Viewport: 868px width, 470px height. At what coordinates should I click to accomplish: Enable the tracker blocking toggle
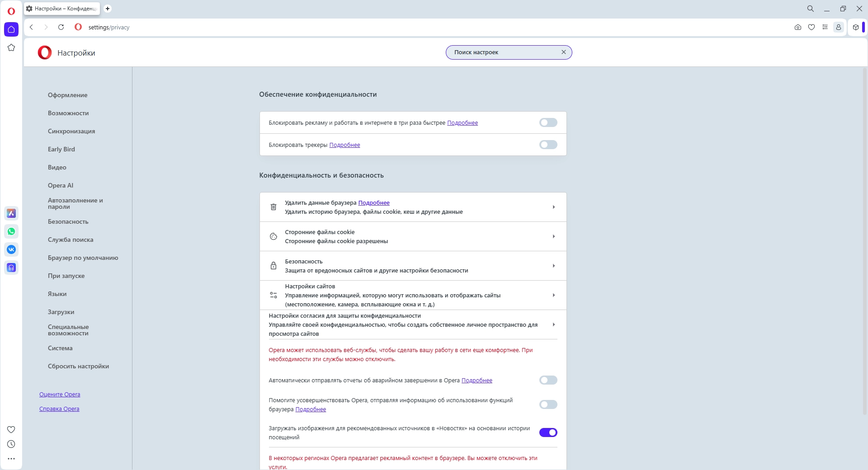[548, 145]
